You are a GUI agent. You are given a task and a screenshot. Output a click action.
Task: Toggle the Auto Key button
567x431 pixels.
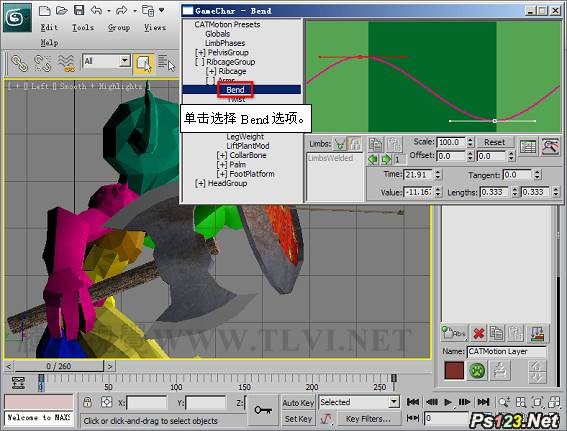(298, 403)
